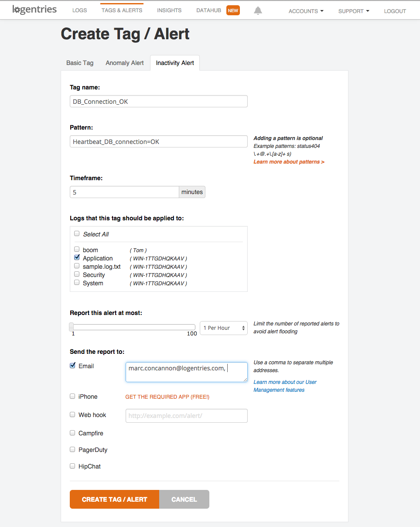Go to the Insights menu
Image resolution: width=420 pixels, height=527 pixels.
click(x=169, y=10)
